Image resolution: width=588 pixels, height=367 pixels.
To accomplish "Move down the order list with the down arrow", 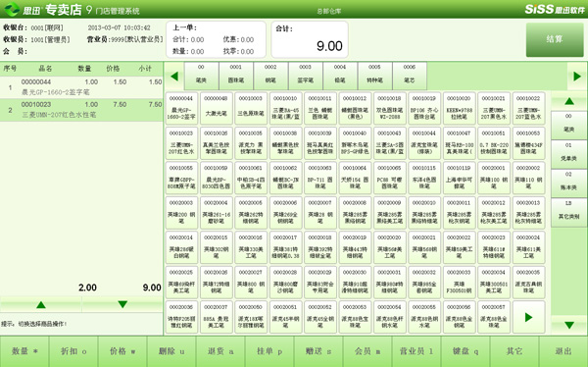I will click(x=122, y=304).
